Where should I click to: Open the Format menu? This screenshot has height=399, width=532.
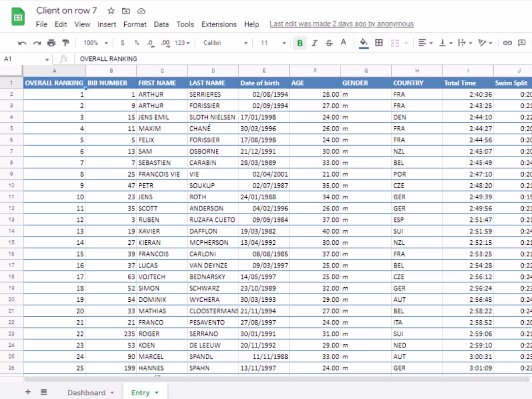click(135, 25)
